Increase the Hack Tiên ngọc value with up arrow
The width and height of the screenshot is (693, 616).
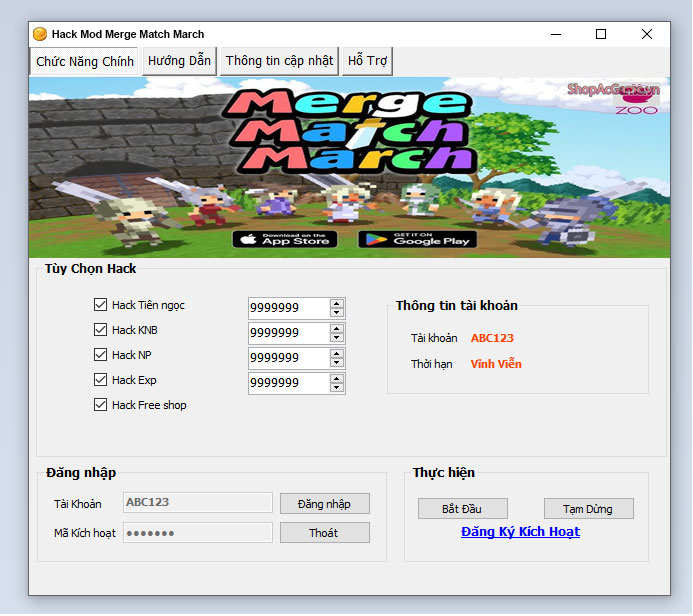[337, 303]
